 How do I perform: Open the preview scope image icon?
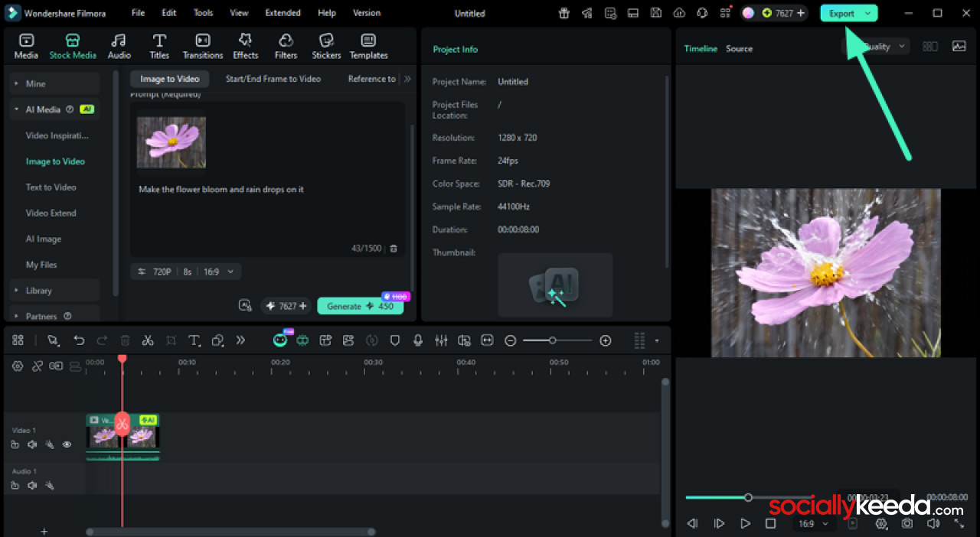tap(959, 47)
